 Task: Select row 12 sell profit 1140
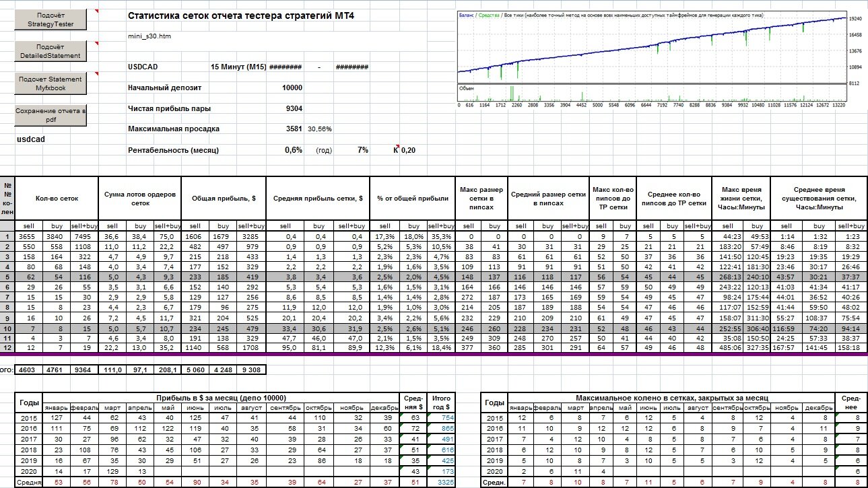pyautogui.click(x=196, y=349)
